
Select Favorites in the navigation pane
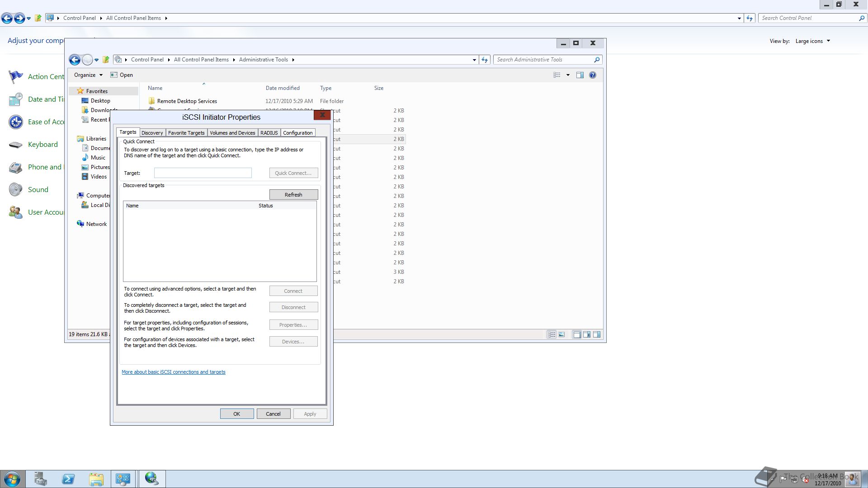tap(97, 91)
